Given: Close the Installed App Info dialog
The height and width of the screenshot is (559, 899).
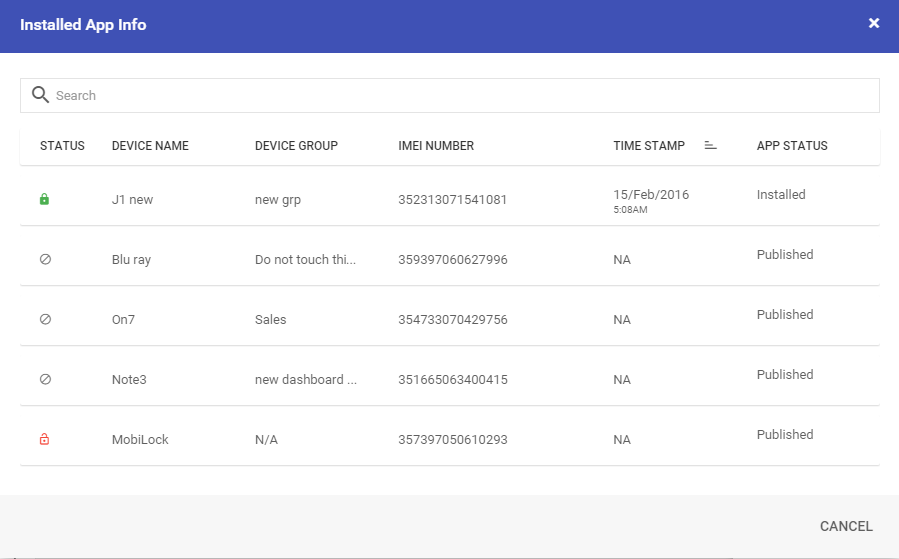Looking at the screenshot, I should [x=874, y=23].
